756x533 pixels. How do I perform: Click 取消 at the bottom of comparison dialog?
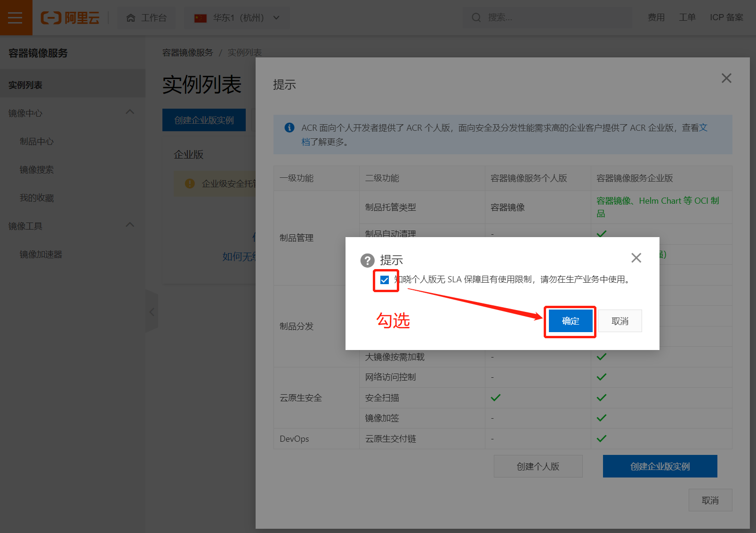pos(710,500)
